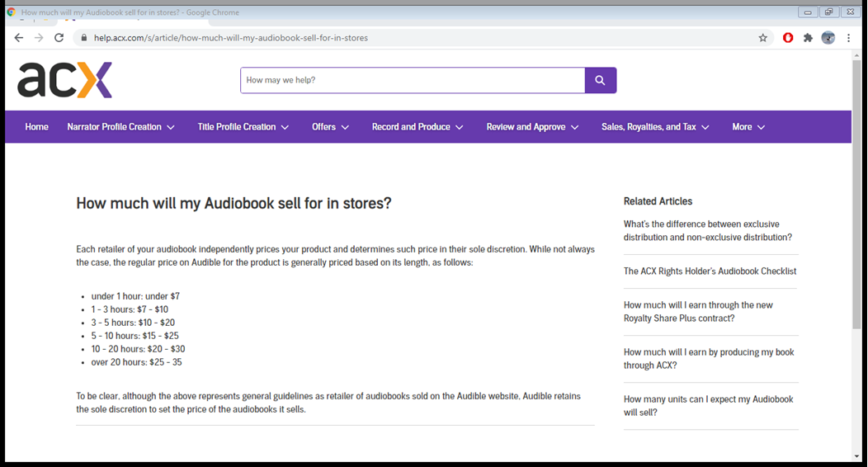Screen dimensions: 868x467
Task: Reload the page in Chrome
Action: click(59, 38)
